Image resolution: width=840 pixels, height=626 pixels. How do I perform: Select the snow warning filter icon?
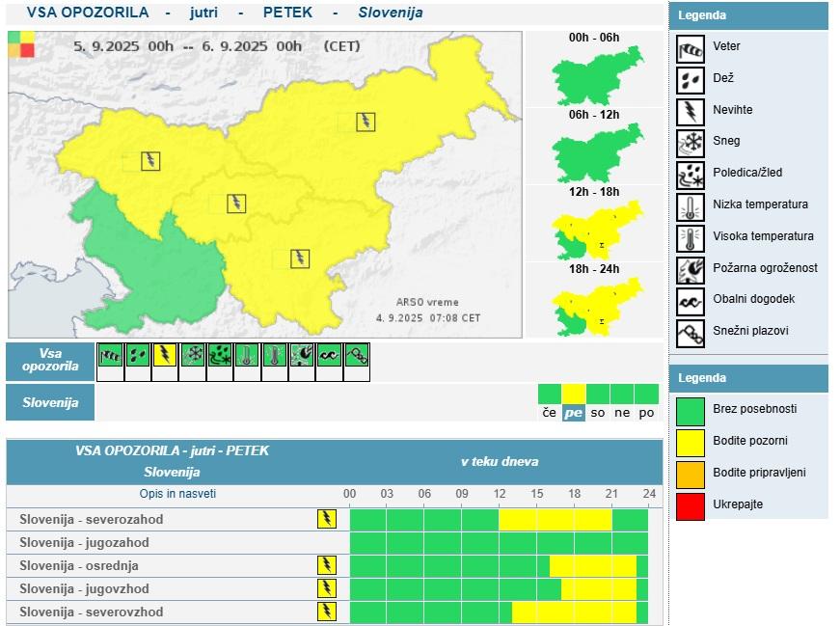(x=193, y=356)
